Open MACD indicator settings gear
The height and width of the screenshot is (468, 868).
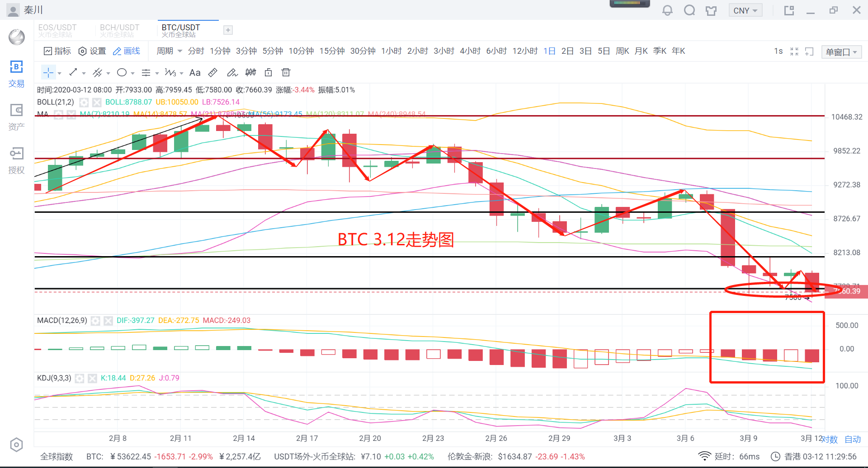[x=95, y=321]
